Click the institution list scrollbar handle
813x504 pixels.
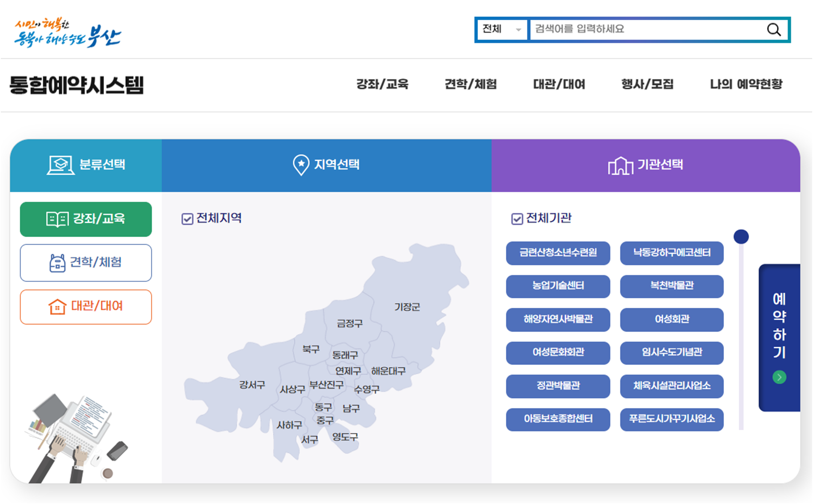[x=741, y=237]
